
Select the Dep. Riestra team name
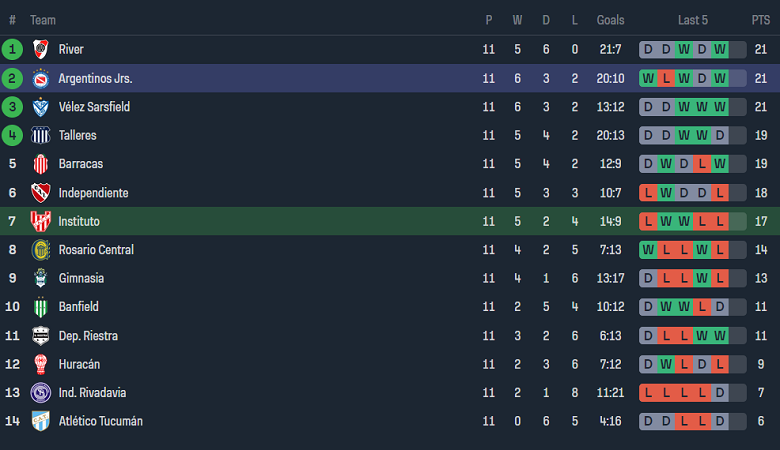87,336
